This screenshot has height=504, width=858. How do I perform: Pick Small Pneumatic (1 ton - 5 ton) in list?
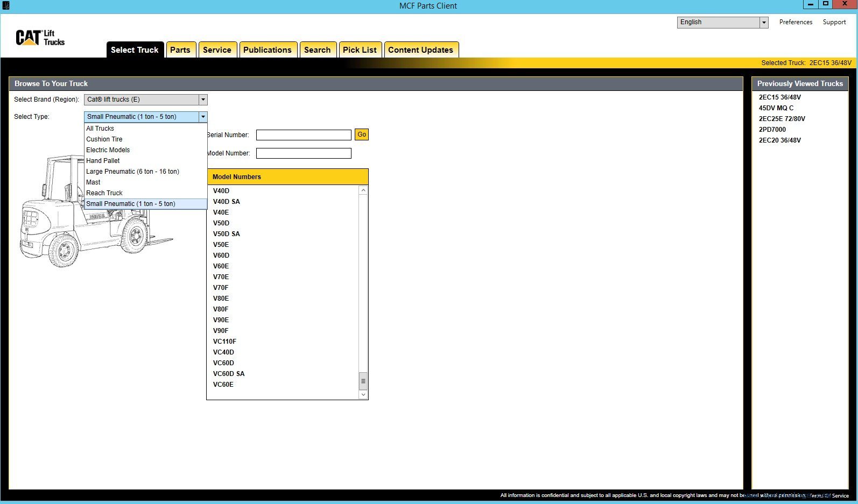(145, 204)
